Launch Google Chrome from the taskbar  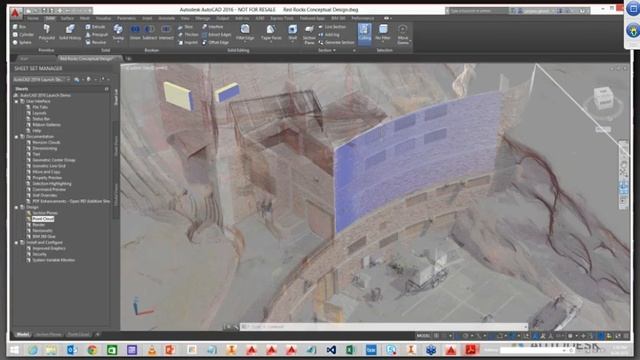pos(92,350)
